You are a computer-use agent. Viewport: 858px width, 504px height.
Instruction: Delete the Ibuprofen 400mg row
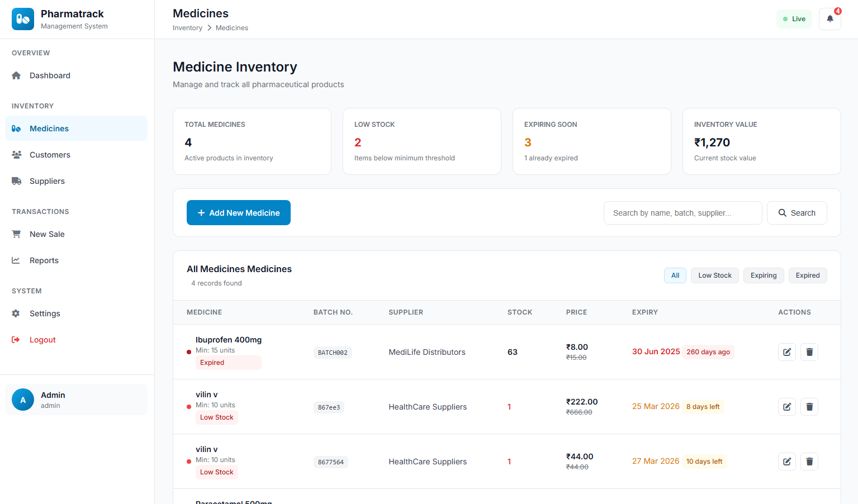[x=809, y=352]
